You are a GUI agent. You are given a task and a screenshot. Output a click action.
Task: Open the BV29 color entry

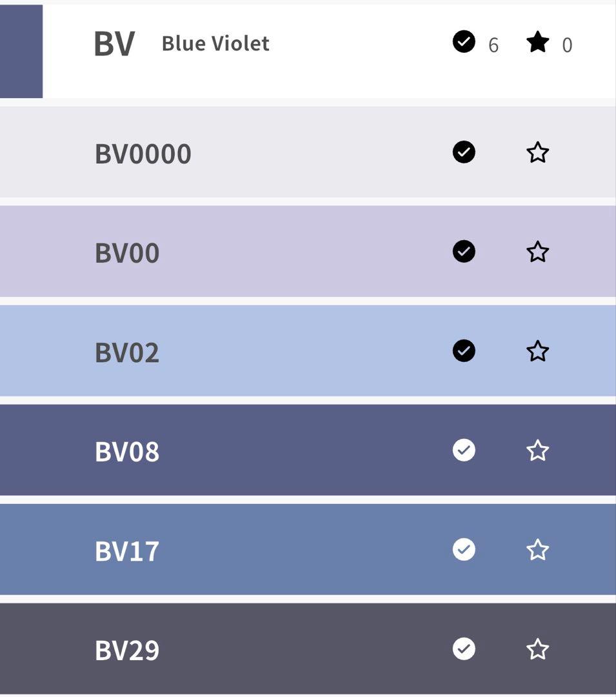coord(127,651)
